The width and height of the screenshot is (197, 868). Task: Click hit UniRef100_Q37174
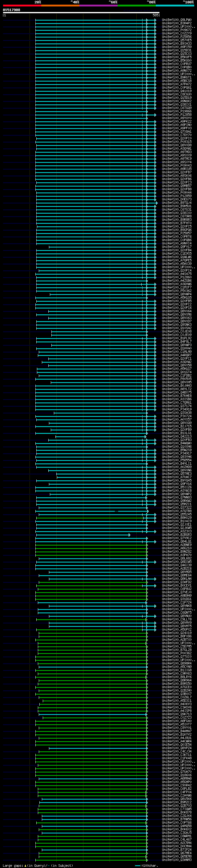(177, 406)
